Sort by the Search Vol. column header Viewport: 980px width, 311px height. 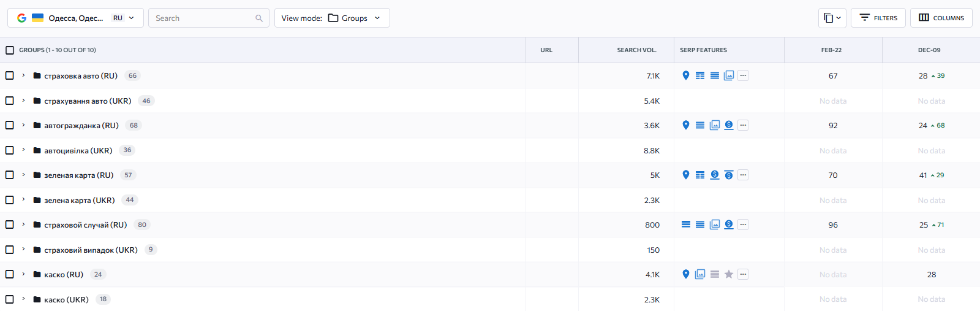636,50
